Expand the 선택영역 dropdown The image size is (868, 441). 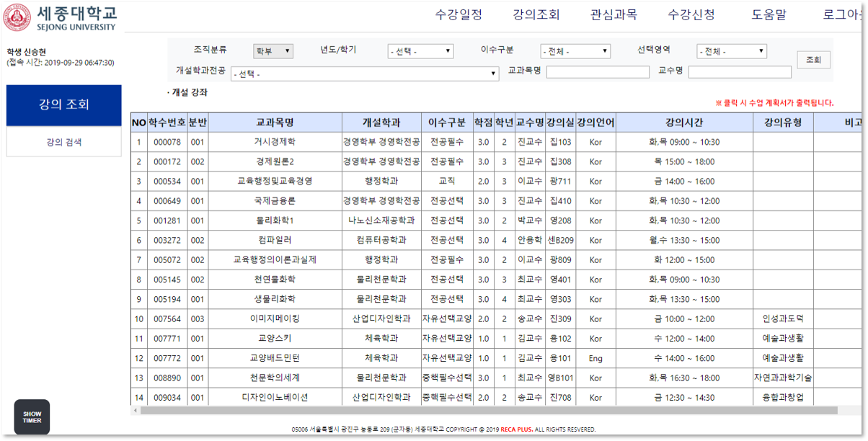[731, 51]
